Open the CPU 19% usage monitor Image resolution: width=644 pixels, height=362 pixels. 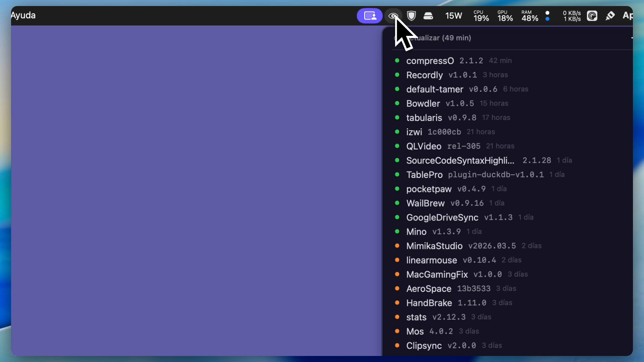[481, 16]
